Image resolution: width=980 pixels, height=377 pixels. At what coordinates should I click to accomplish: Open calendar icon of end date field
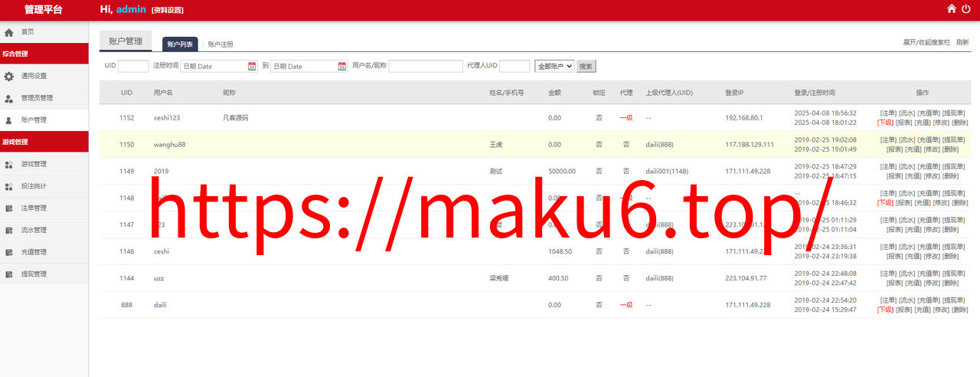342,67
